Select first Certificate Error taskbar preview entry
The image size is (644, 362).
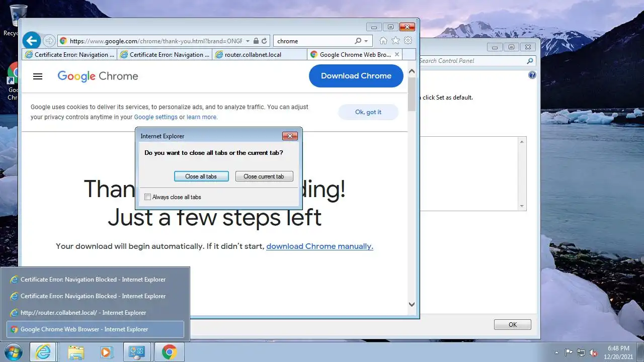tap(95, 280)
